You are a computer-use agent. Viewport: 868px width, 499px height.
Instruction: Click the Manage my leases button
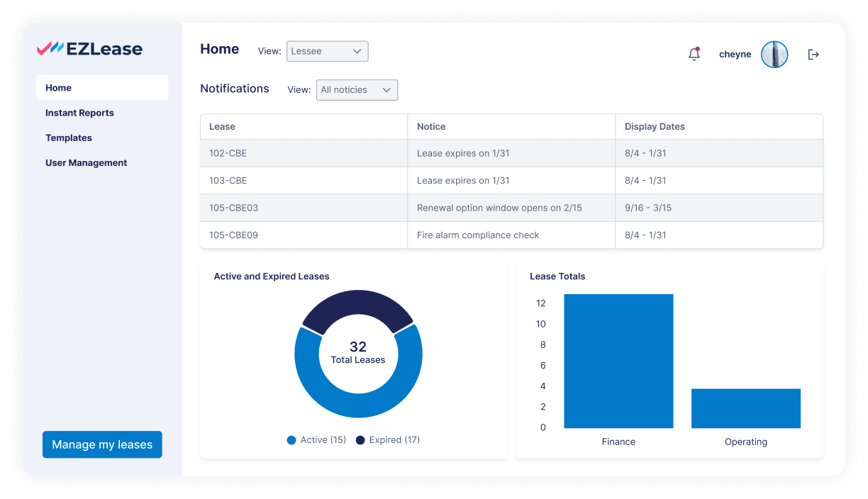click(x=101, y=444)
